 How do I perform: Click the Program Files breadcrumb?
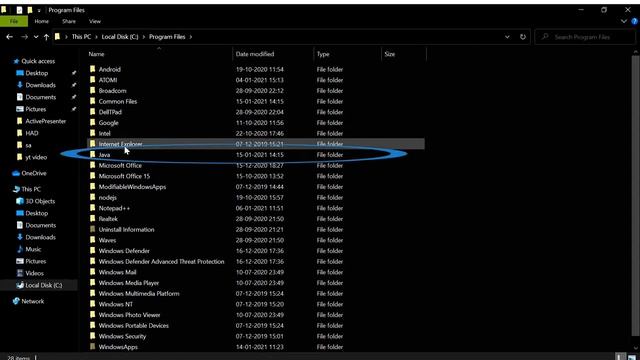(x=167, y=37)
